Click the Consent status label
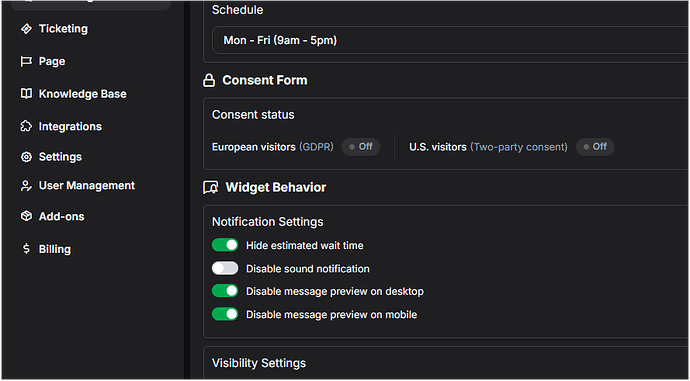 click(253, 115)
